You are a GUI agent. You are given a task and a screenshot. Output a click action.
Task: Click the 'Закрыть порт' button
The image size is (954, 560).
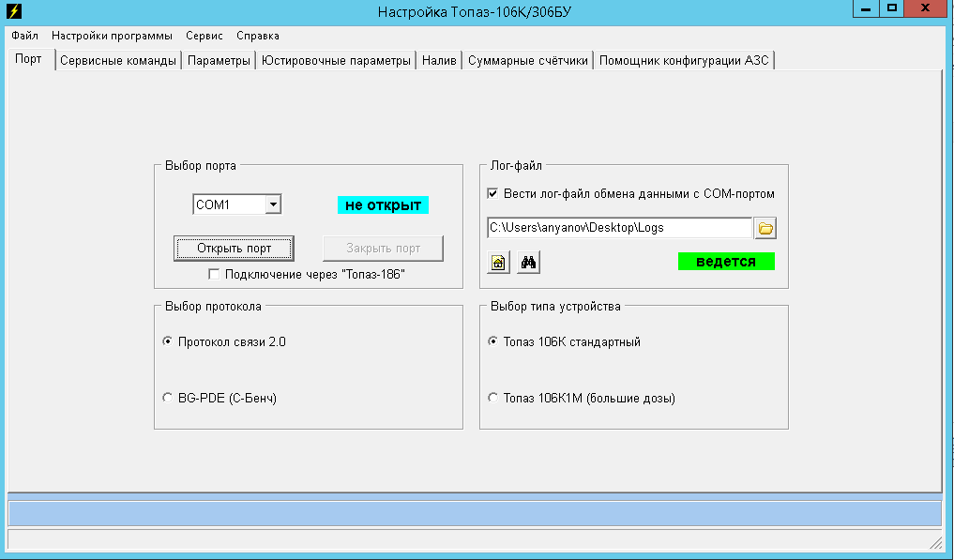[384, 249]
